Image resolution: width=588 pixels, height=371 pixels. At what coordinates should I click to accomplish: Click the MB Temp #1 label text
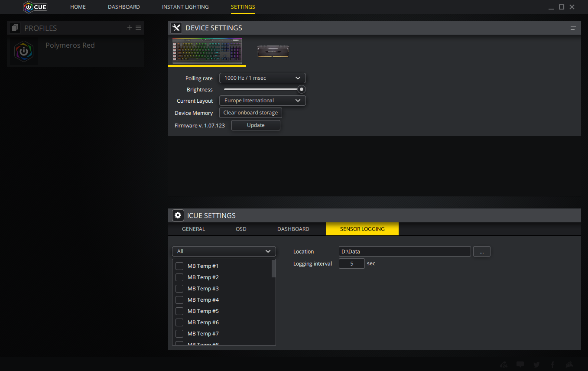pos(203,266)
